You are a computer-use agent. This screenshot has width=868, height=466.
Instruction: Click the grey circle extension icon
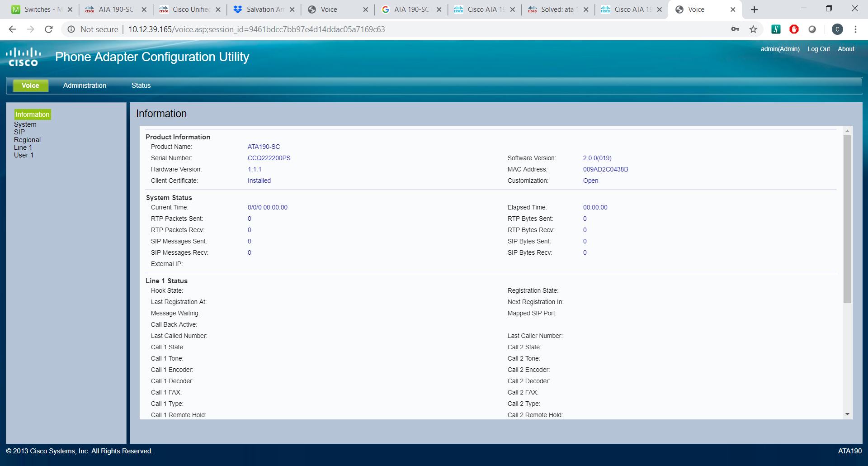click(812, 29)
